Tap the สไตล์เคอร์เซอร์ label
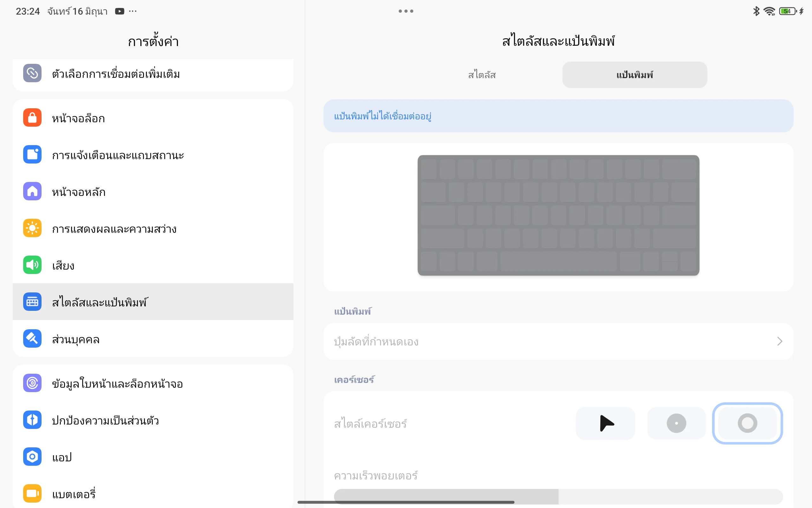812x508 pixels. [x=370, y=423]
